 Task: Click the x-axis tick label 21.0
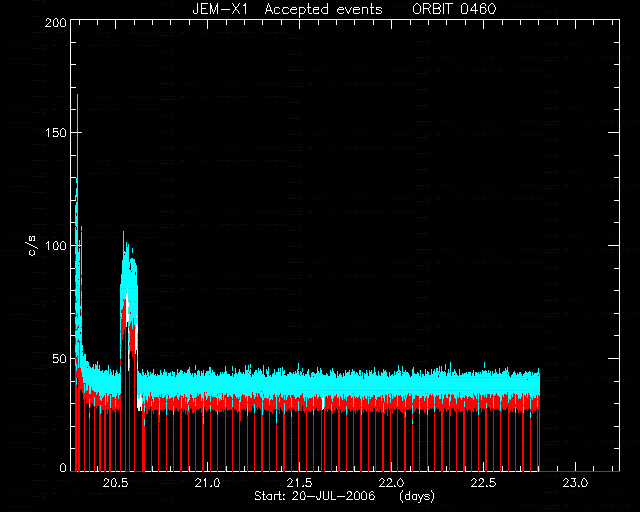point(207,483)
